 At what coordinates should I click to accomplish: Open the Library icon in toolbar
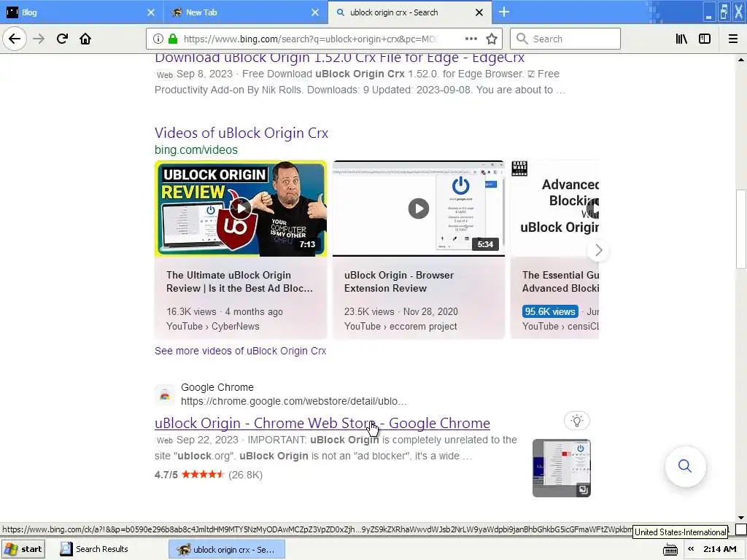point(681,39)
